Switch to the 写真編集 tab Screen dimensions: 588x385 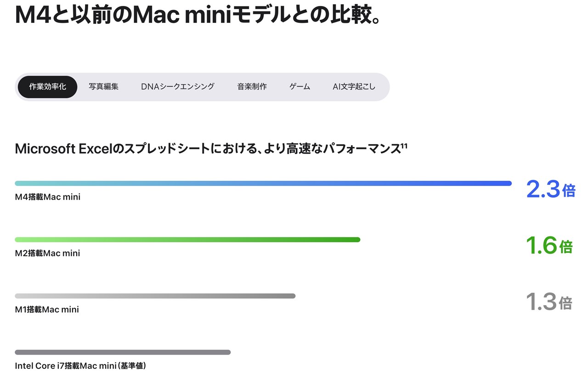(104, 86)
